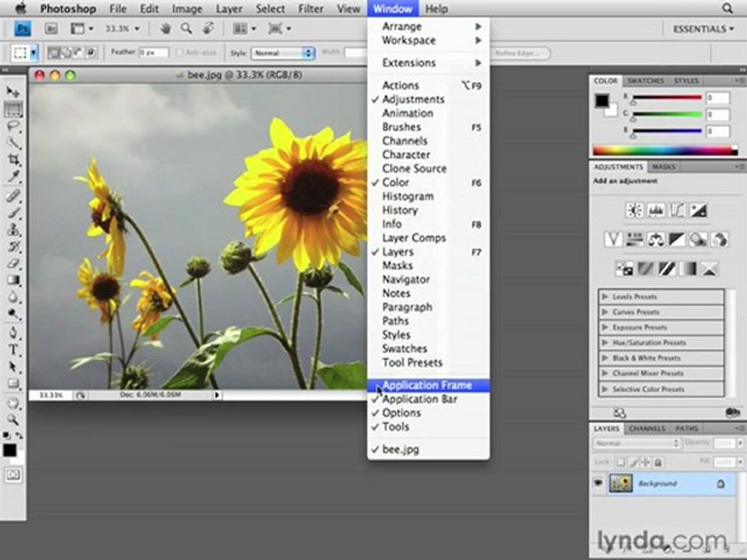
Task: Select the Hand tool in application bar
Action: [165, 29]
